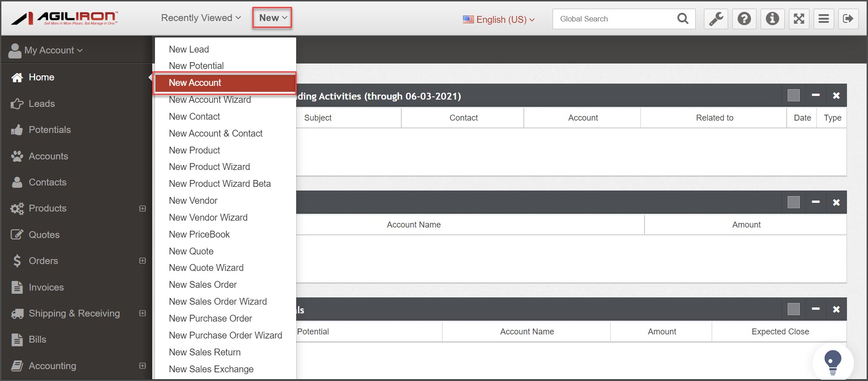868x381 pixels.
Task: Close the Pending Activities panel
Action: tap(836, 95)
